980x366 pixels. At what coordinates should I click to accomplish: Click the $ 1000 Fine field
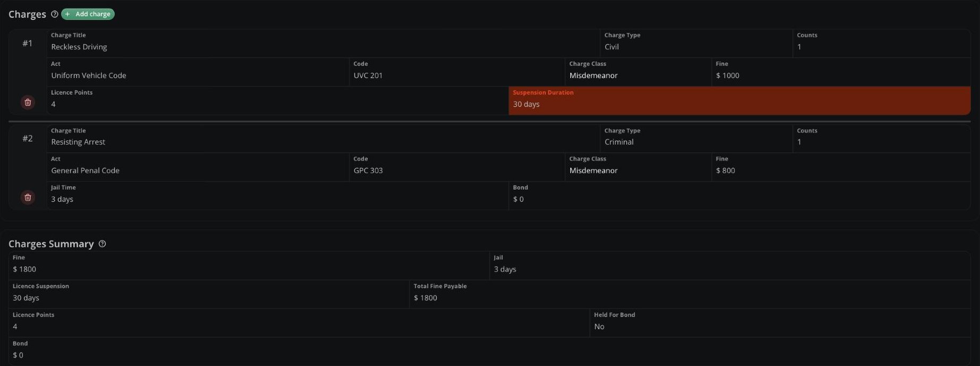pyautogui.click(x=841, y=72)
